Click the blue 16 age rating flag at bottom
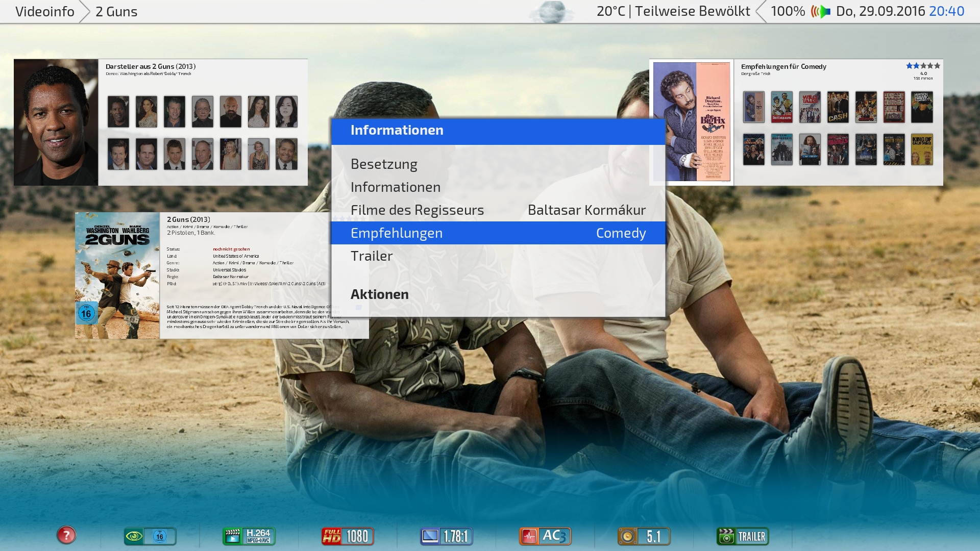 tap(160, 536)
